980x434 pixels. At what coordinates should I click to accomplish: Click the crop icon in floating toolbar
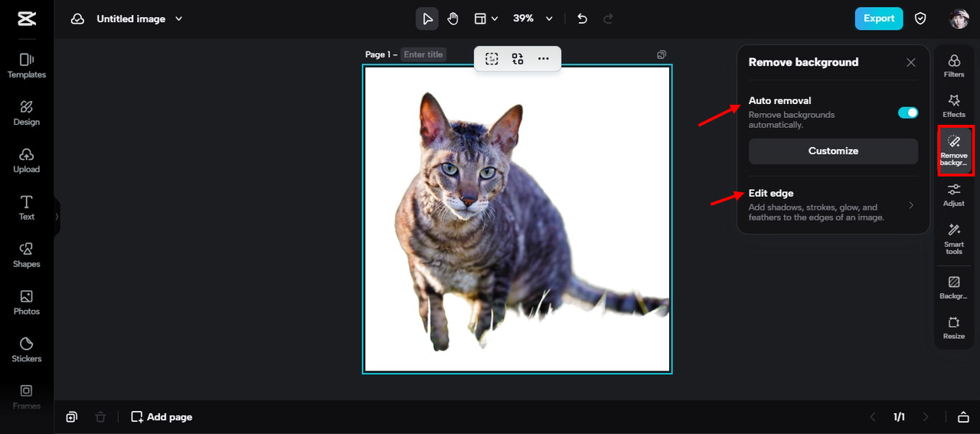point(492,59)
